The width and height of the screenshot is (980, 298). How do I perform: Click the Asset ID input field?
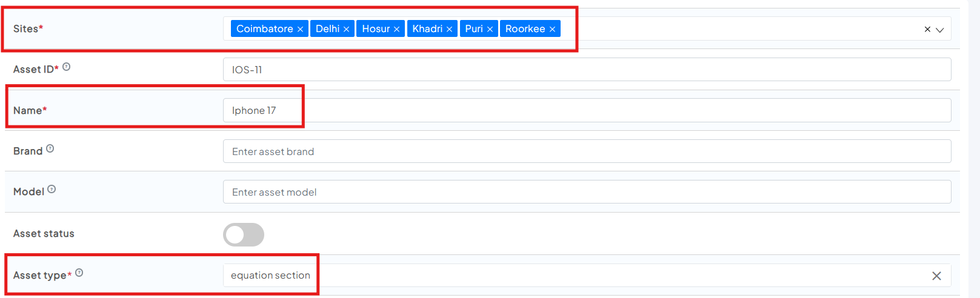pos(587,70)
